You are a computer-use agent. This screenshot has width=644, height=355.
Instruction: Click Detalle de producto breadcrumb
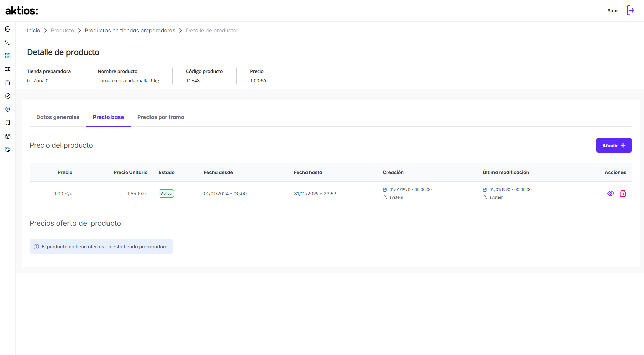pyautogui.click(x=211, y=30)
